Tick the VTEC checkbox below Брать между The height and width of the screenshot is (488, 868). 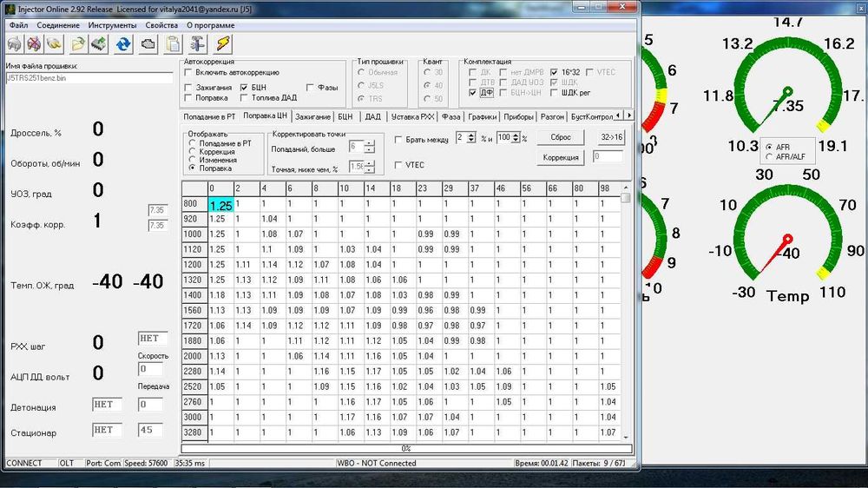[398, 165]
